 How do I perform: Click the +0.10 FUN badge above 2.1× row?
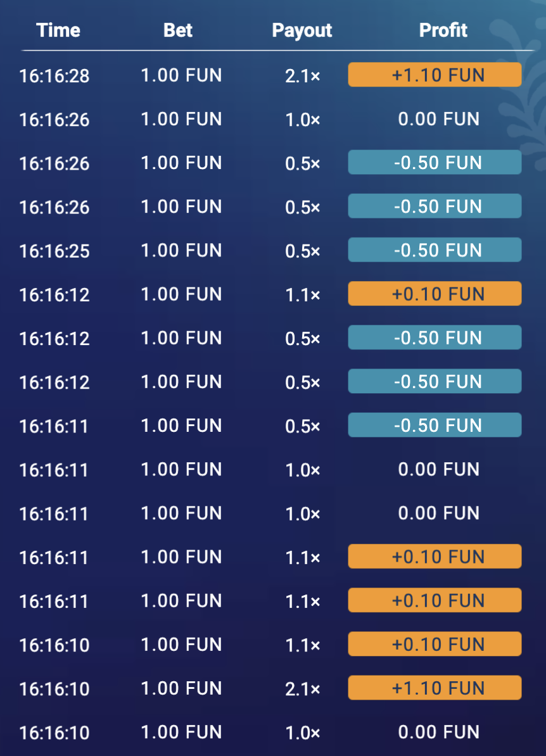tap(435, 644)
